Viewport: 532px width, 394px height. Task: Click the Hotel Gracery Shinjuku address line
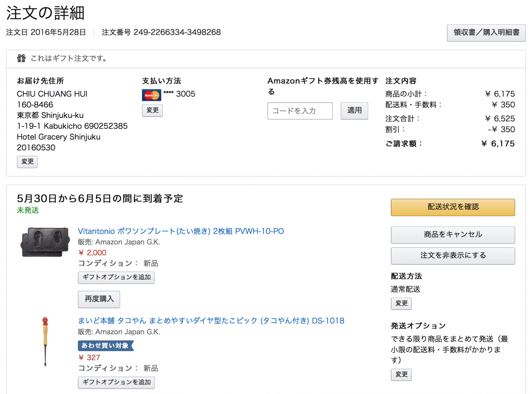click(x=59, y=137)
